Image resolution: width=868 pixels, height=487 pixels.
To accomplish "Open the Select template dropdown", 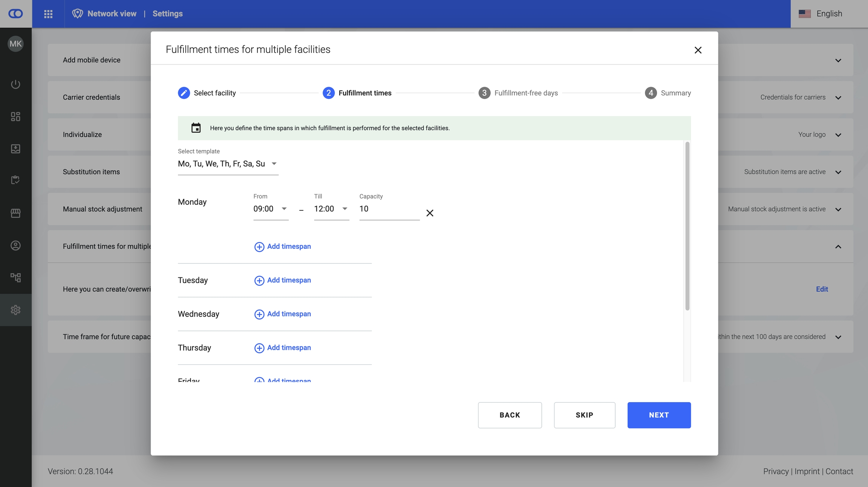I will (x=228, y=164).
